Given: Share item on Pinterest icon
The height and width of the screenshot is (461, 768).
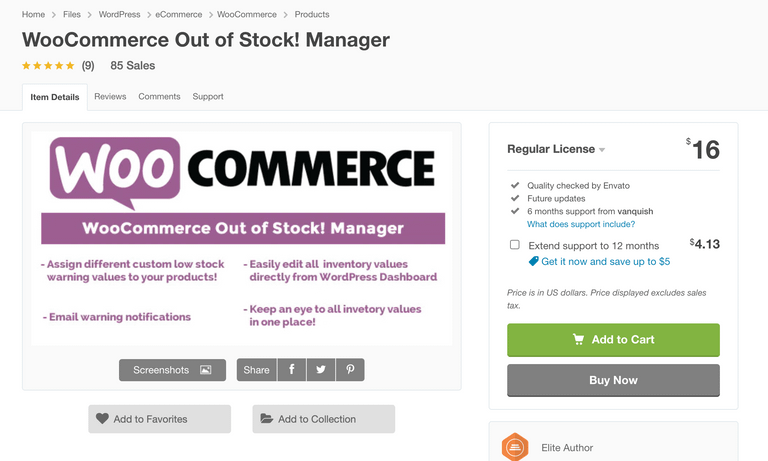Looking at the screenshot, I should 350,370.
